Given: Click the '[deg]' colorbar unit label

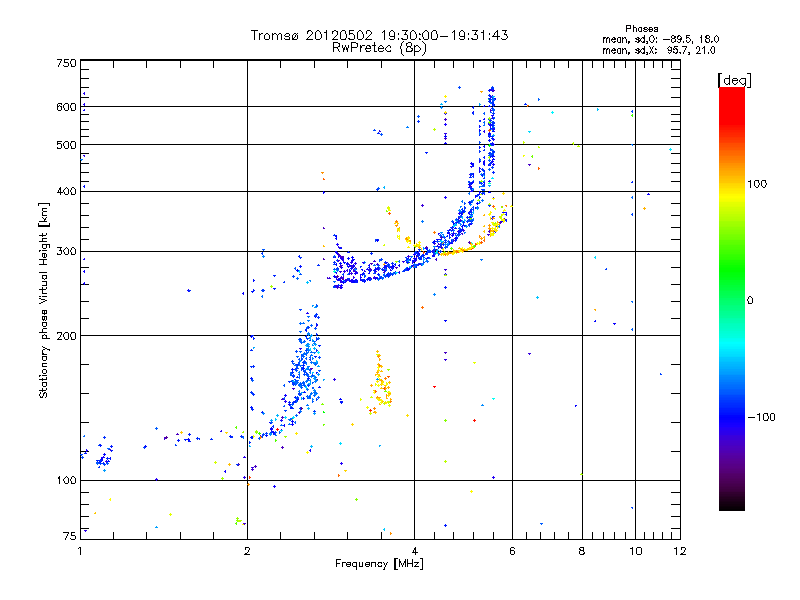Looking at the screenshot, I should [x=734, y=81].
